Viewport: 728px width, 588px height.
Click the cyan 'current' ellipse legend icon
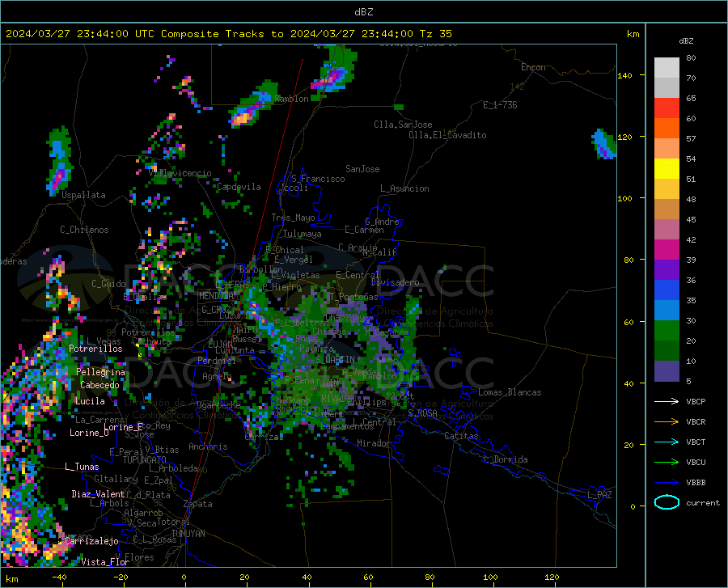[667, 502]
